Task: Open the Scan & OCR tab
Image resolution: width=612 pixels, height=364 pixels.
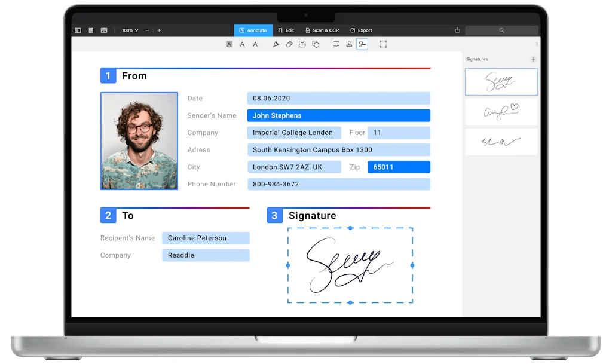Action: [x=322, y=30]
